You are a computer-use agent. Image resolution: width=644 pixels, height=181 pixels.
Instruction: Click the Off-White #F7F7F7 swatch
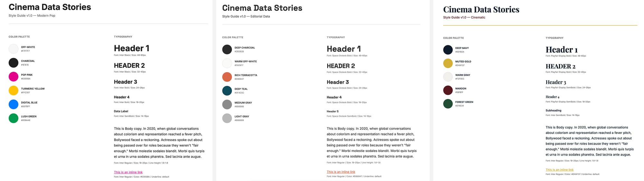(14, 49)
